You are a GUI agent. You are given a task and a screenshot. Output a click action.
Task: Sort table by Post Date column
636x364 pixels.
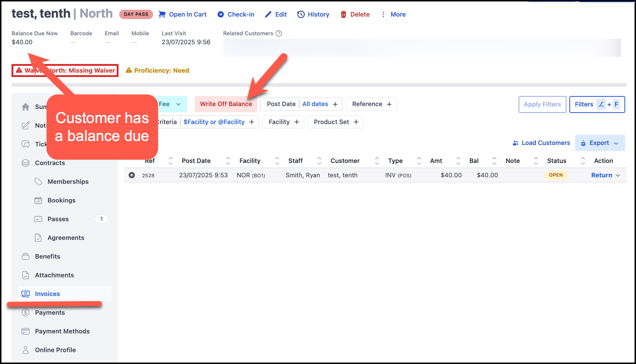click(x=228, y=161)
